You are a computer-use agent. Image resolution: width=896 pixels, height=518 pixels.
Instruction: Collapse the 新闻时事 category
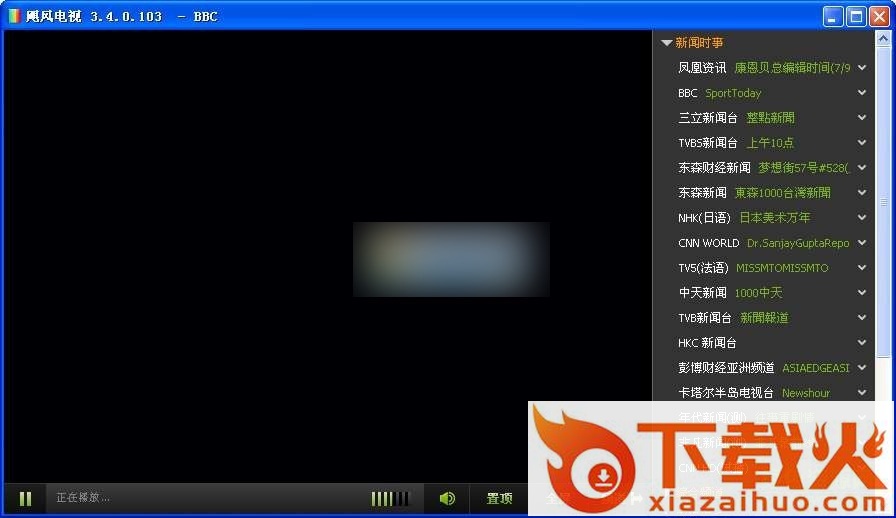pos(666,43)
